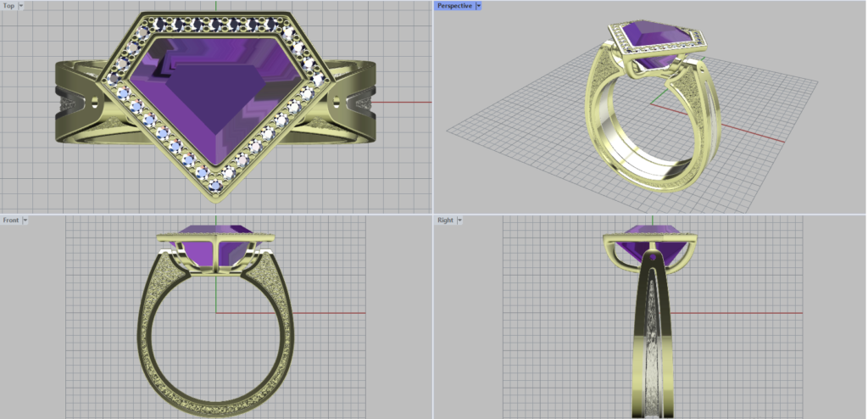Select the top diamond row in Top viewport
This screenshot has width=868, height=419.
point(216,23)
